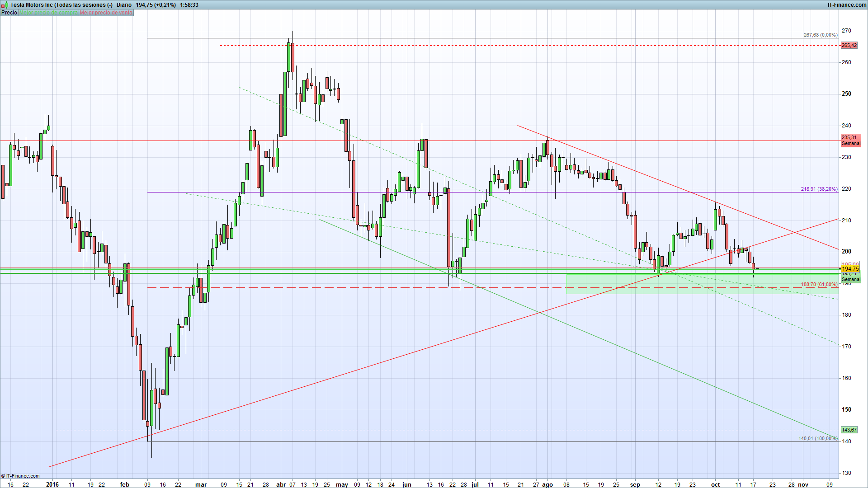Click the yellow 194,75 current price label
Viewport: 868px width, 488px height.
click(850, 269)
